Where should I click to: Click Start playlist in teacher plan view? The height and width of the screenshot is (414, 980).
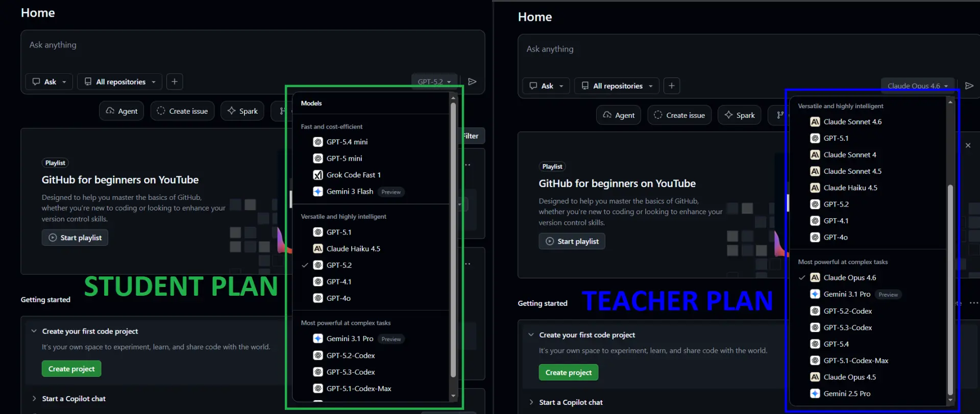(572, 241)
